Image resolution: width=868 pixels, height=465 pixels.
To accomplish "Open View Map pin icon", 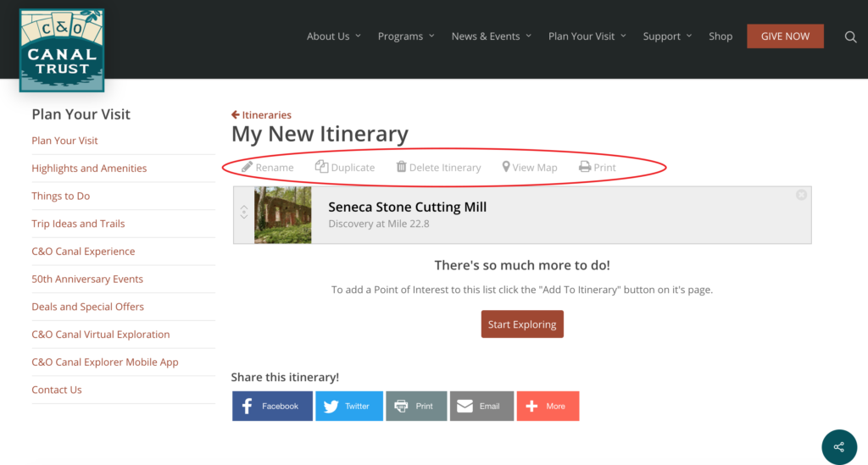I will coord(505,167).
